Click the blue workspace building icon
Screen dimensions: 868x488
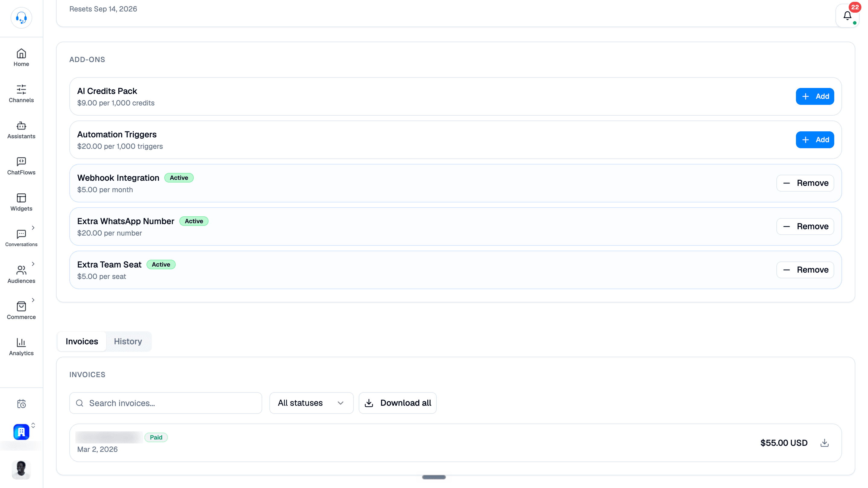click(21, 432)
